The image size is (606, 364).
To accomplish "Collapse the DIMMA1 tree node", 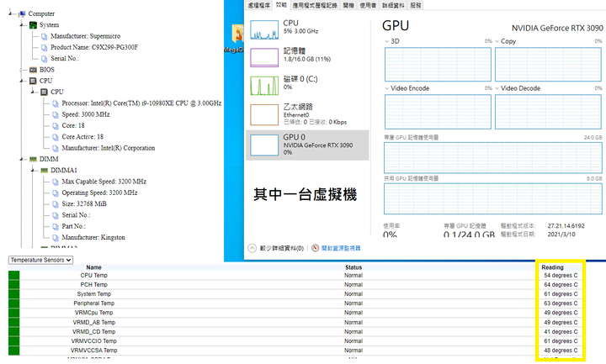I will pos(33,170).
